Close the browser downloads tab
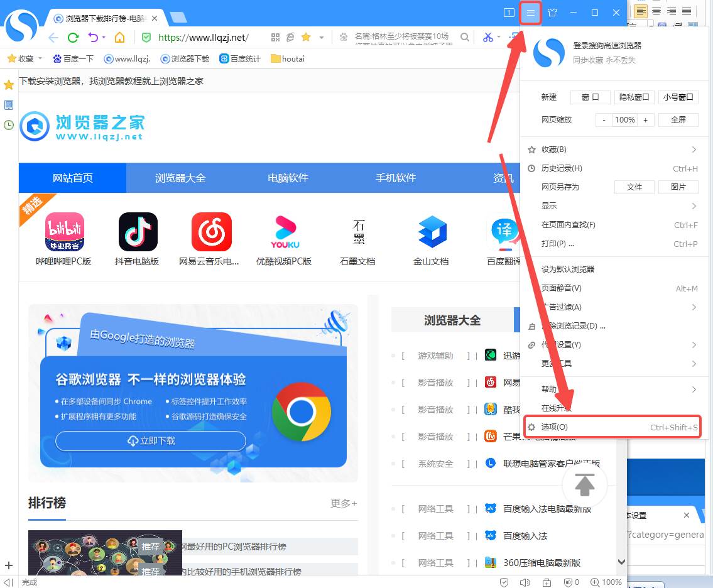Screen dimensions: 713x588 (155, 18)
